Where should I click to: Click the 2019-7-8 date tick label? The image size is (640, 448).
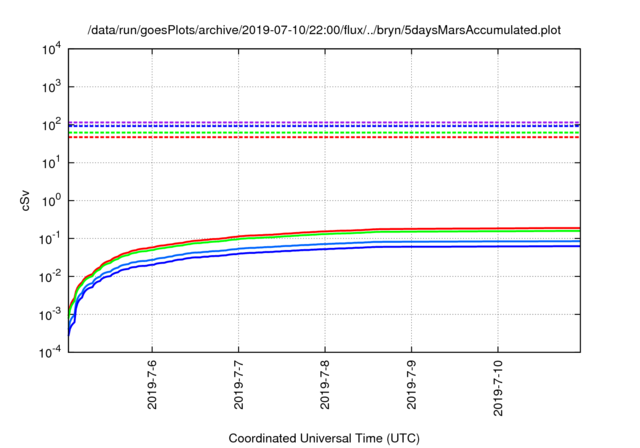[325, 384]
